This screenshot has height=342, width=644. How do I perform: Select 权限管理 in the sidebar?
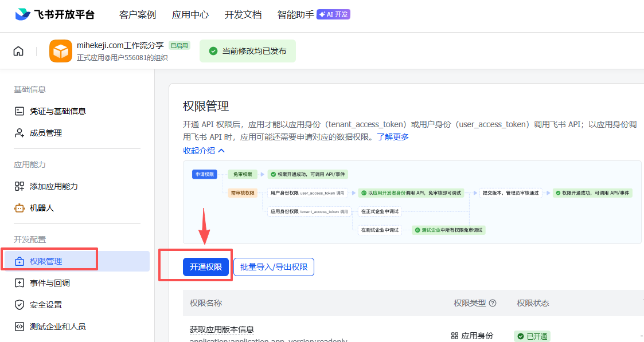click(x=77, y=261)
